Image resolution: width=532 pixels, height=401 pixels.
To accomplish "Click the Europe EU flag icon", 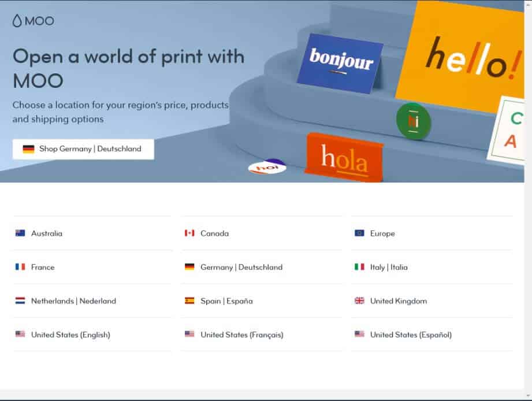I will tap(359, 233).
